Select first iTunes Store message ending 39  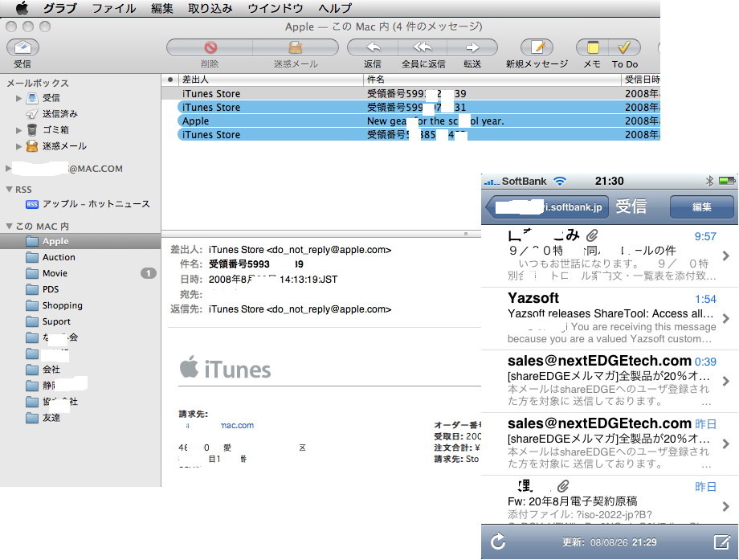coord(410,93)
